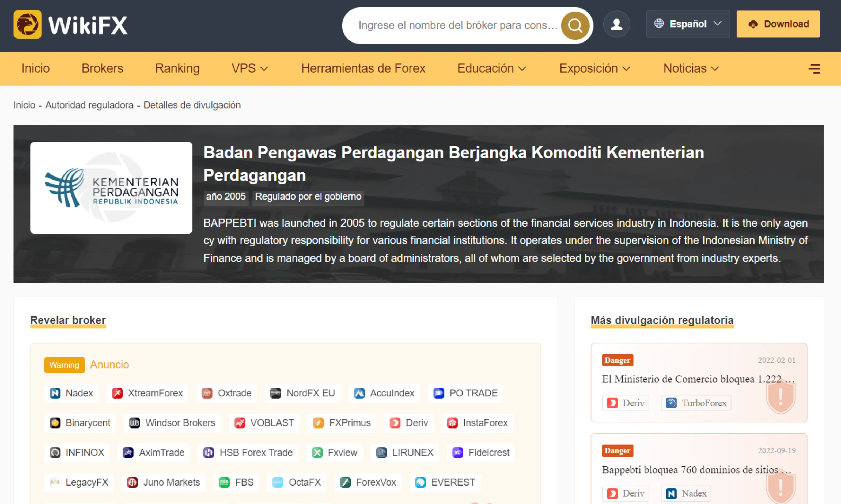Click the Windsor Brokers icon
The height and width of the screenshot is (504, 841).
(135, 423)
